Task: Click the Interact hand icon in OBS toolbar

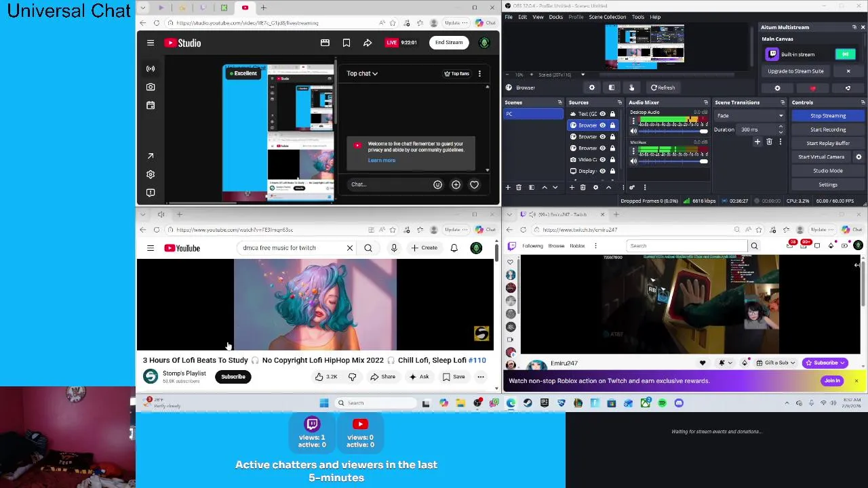Action: [631, 87]
